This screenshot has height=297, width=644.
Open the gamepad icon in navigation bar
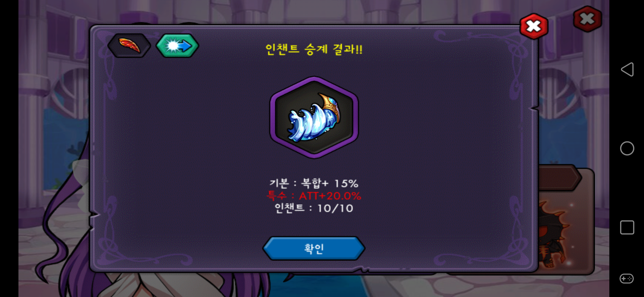point(627,279)
